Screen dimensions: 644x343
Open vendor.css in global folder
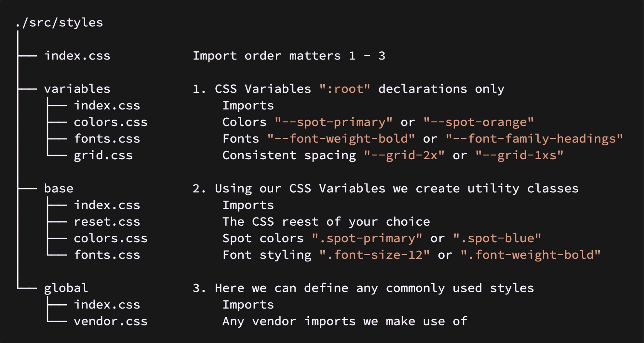[x=111, y=321]
